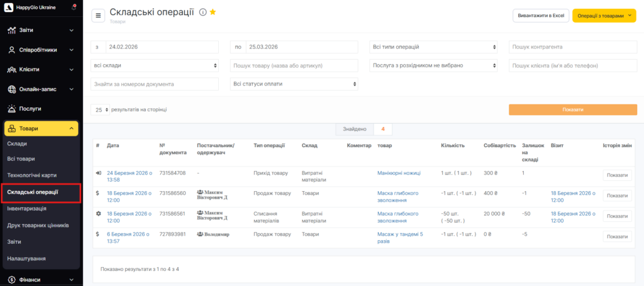
Task: Click the hamburger menu toggle button
Action: point(98,16)
